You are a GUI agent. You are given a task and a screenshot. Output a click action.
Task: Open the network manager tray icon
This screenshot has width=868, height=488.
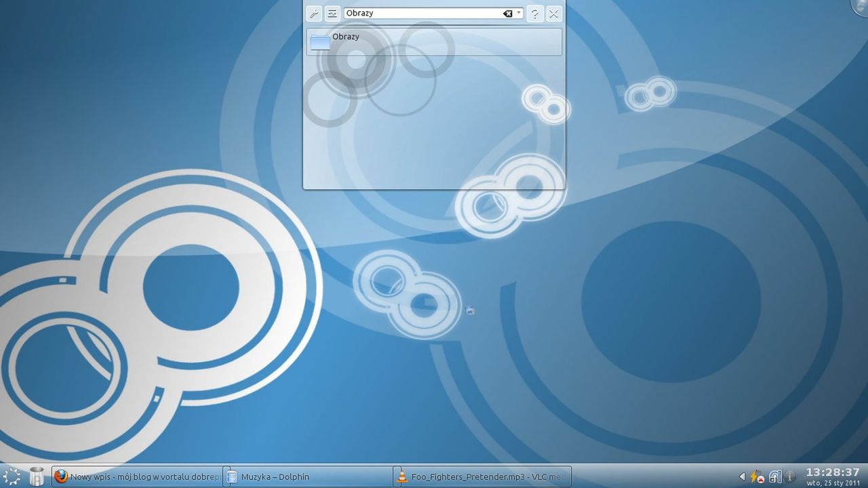pyautogui.click(x=775, y=477)
